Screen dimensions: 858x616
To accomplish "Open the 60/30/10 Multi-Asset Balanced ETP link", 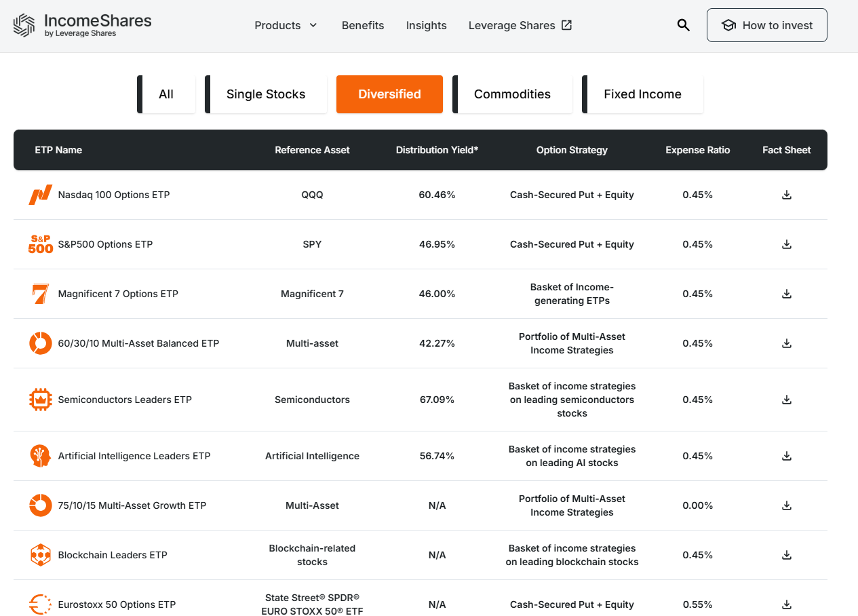I will point(138,343).
